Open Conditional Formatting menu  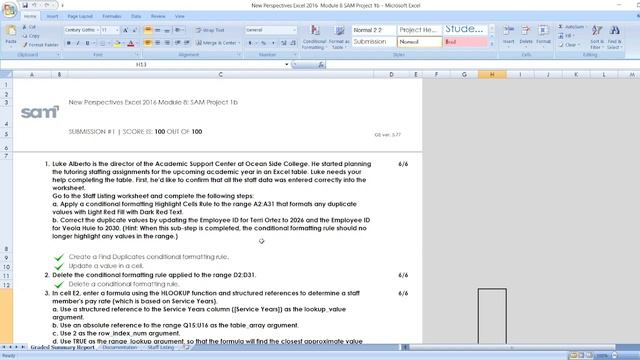314,37
